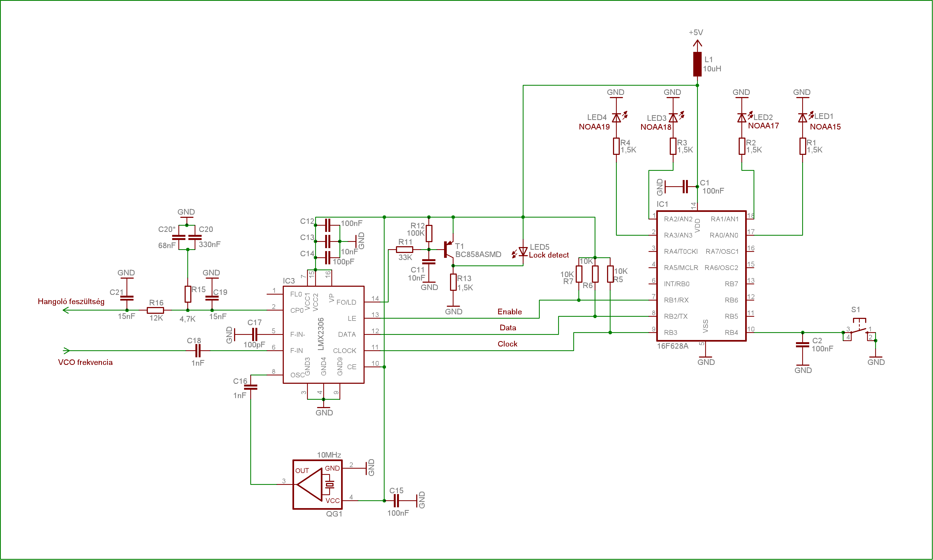The width and height of the screenshot is (933, 560).
Task: Select the C18 1nF capacitor symbol
Action: click(198, 351)
